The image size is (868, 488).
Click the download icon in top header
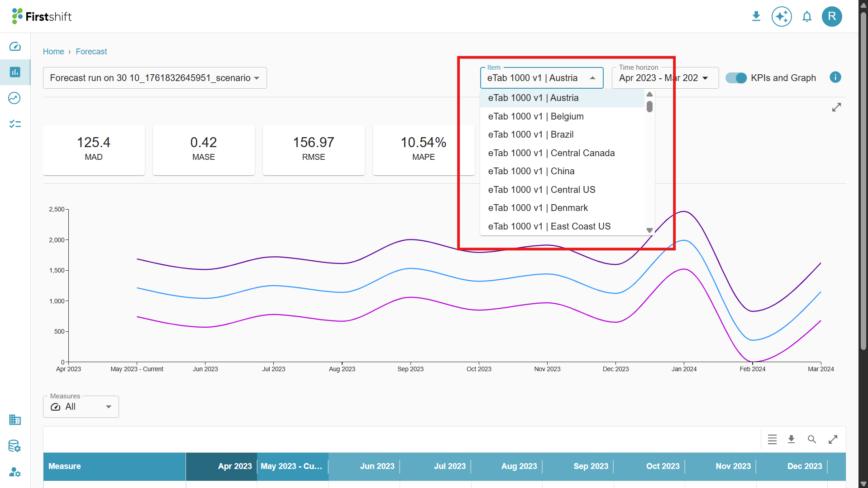(x=756, y=17)
